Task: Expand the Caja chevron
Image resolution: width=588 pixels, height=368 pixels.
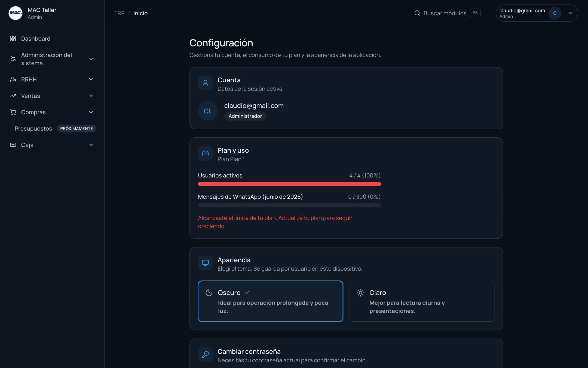Action: [x=91, y=145]
